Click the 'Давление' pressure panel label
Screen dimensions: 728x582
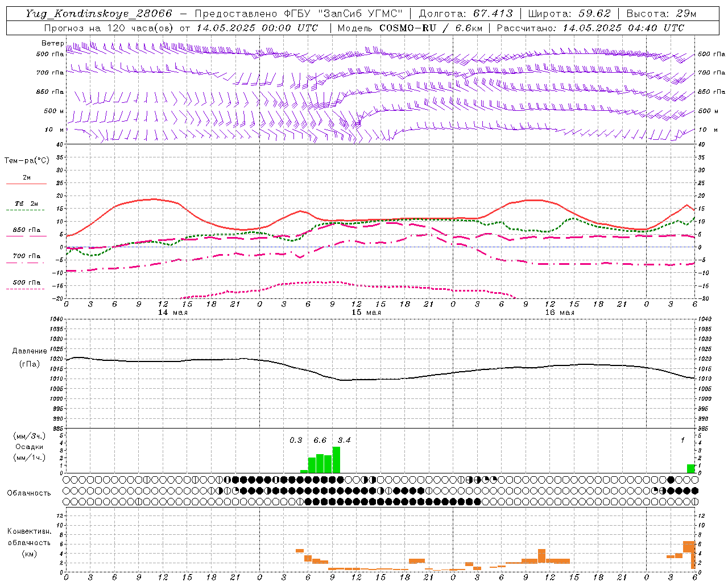click(x=30, y=351)
